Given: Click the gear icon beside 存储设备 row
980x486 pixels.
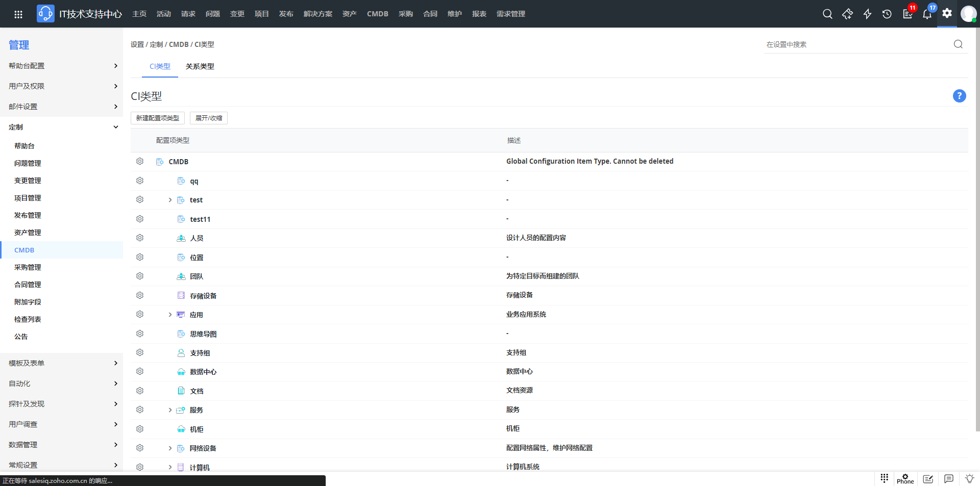Looking at the screenshot, I should pos(140,296).
